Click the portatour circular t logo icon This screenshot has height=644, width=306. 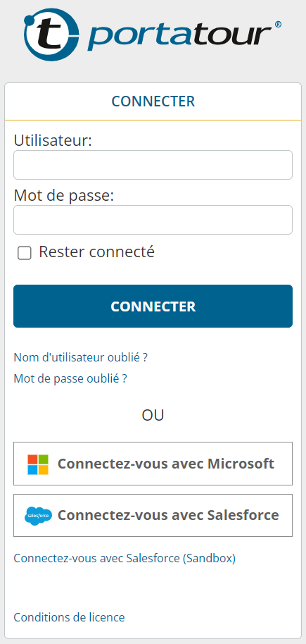click(x=51, y=35)
